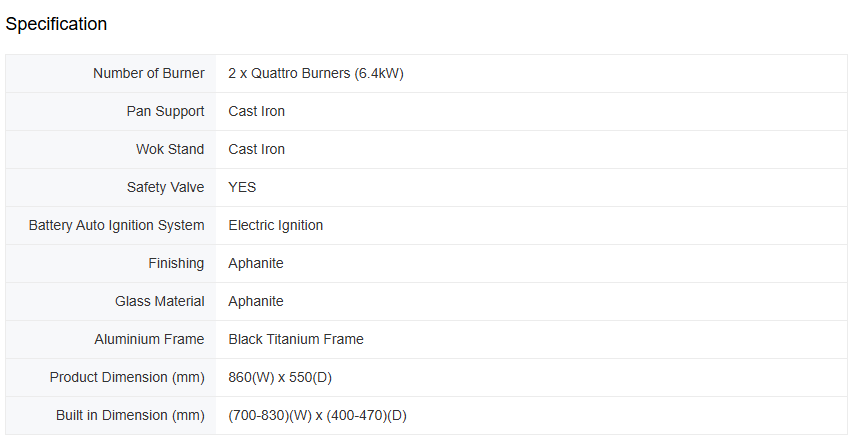Click the Glass Material label
858x445 pixels.
pyautogui.click(x=159, y=301)
